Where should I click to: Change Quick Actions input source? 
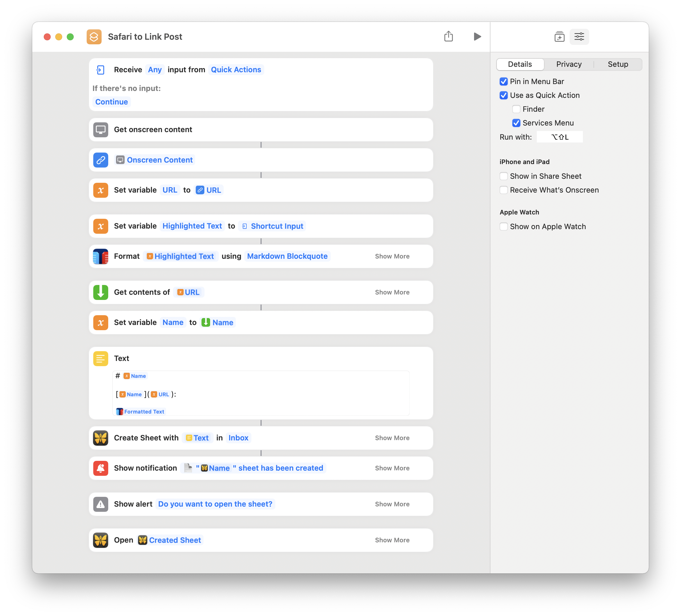tap(236, 70)
